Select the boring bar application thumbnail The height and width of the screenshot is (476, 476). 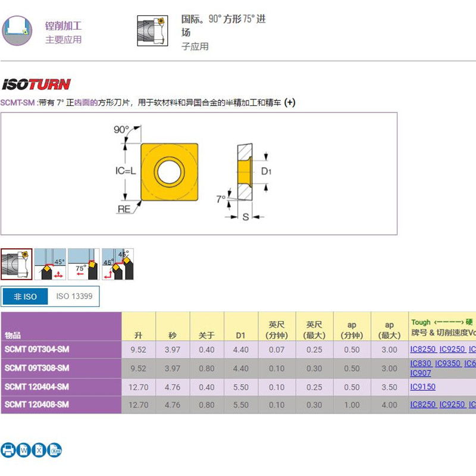16,264
